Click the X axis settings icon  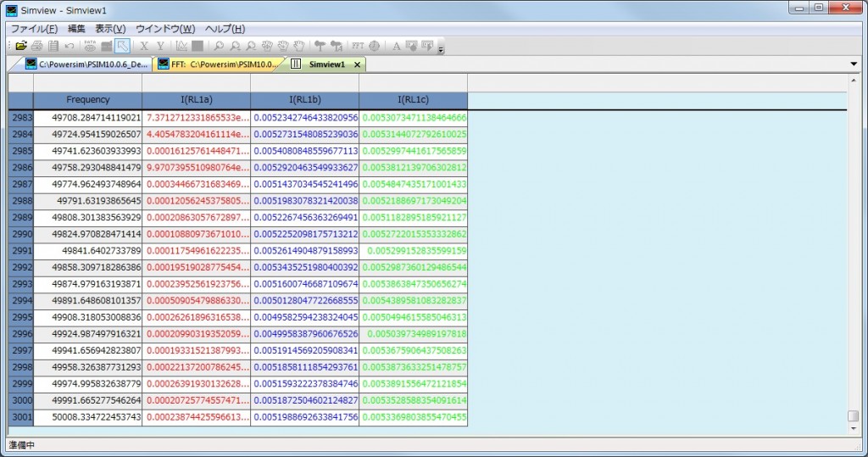pos(143,46)
